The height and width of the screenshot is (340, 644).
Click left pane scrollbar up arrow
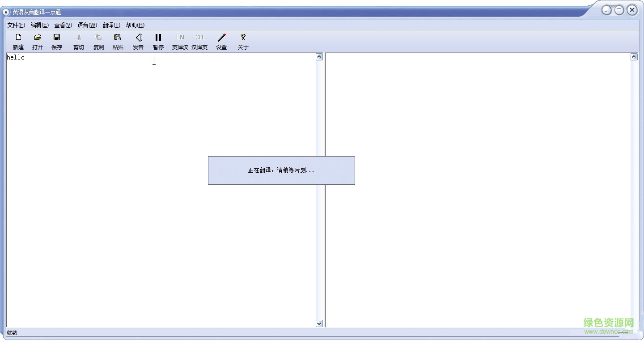[x=319, y=57]
